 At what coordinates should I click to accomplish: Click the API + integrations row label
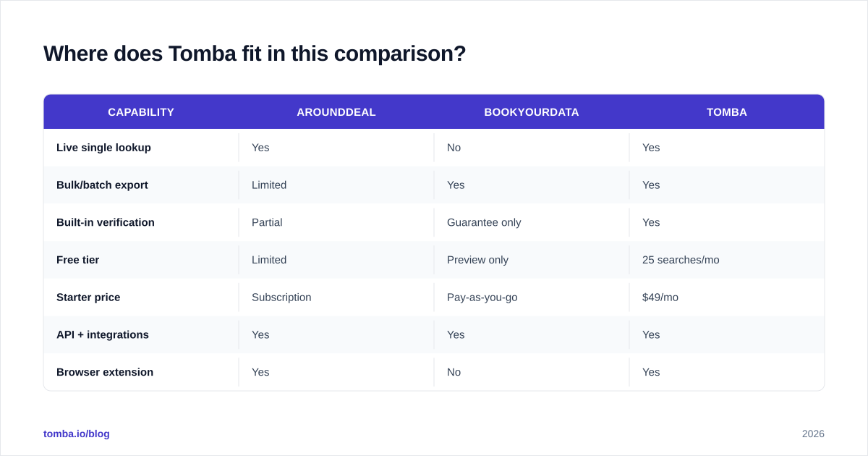[x=103, y=334]
